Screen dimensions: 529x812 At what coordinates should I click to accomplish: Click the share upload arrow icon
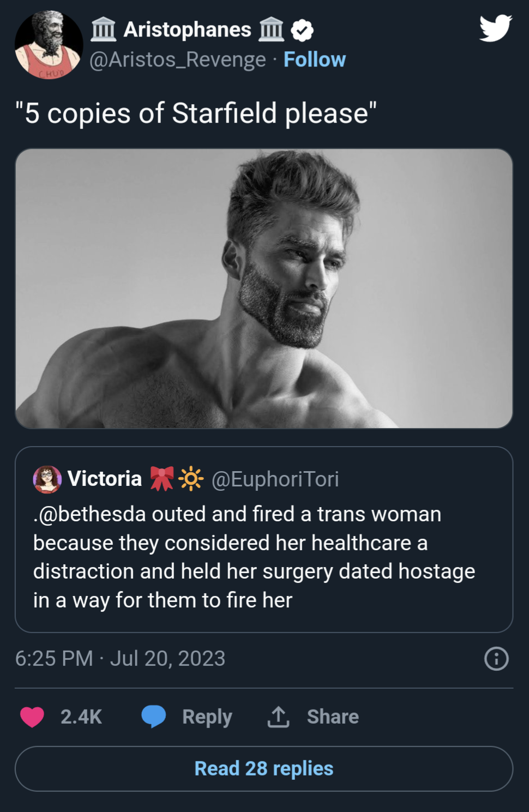click(278, 717)
